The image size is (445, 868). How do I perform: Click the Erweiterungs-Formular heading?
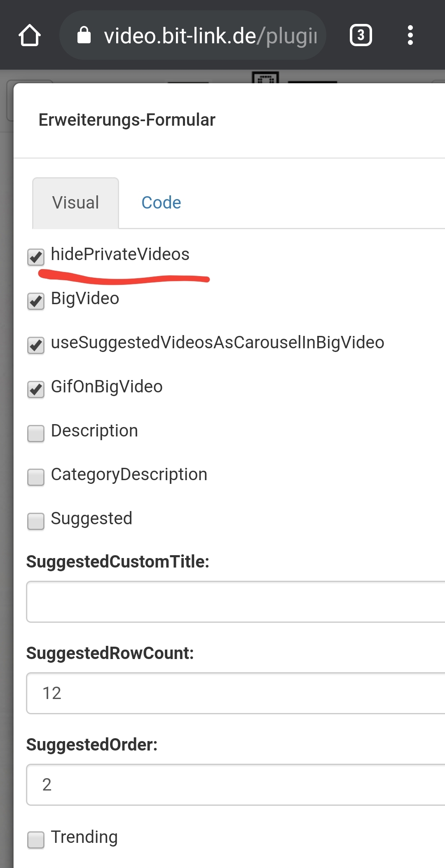[126, 120]
